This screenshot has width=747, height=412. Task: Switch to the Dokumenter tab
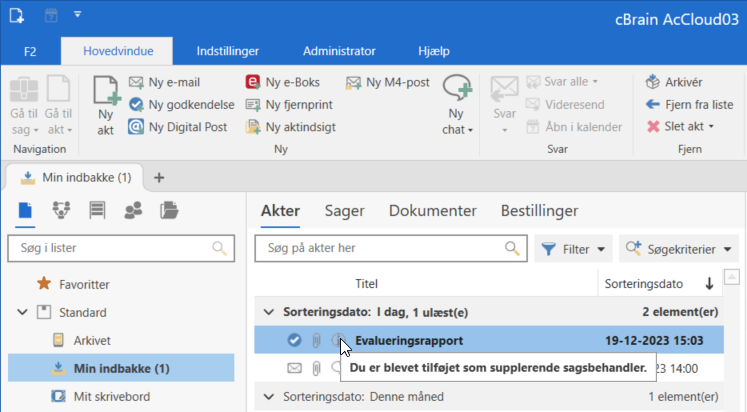click(x=432, y=211)
